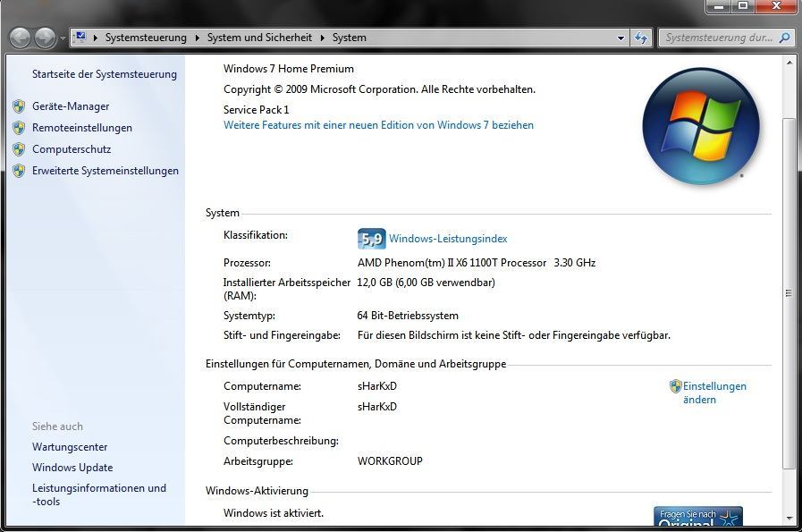Click Einstellungen ändern link

click(x=714, y=393)
